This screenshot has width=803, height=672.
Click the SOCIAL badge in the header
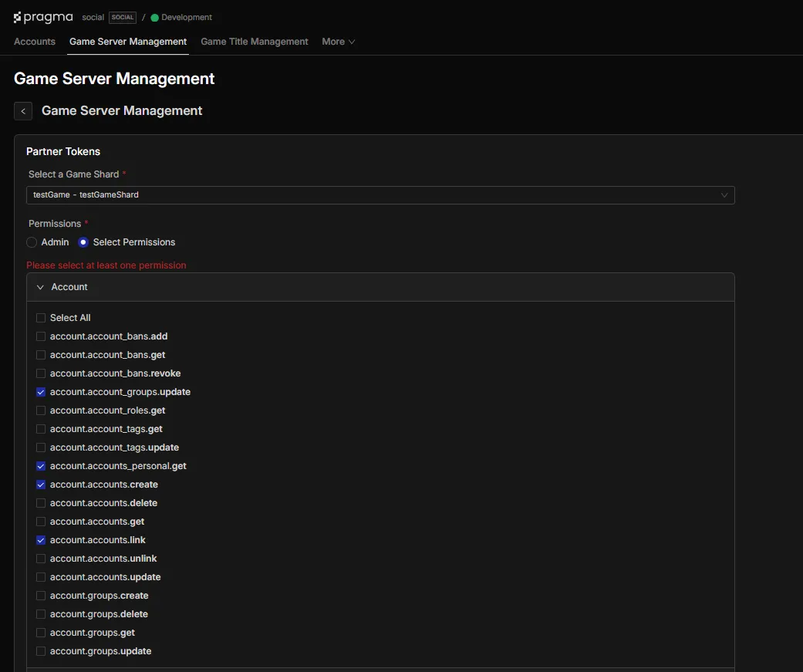click(123, 16)
